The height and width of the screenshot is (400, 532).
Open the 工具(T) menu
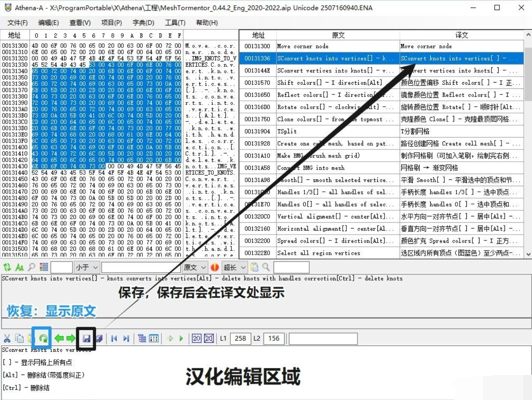point(175,22)
